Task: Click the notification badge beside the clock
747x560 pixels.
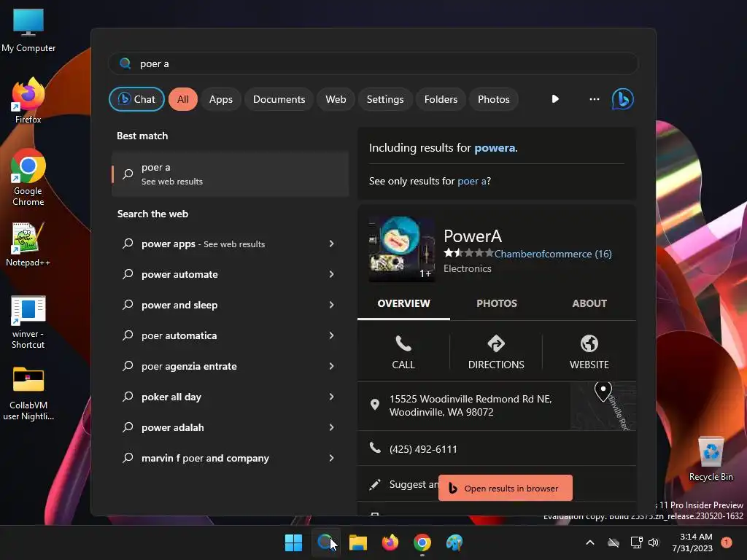Action: point(727,542)
